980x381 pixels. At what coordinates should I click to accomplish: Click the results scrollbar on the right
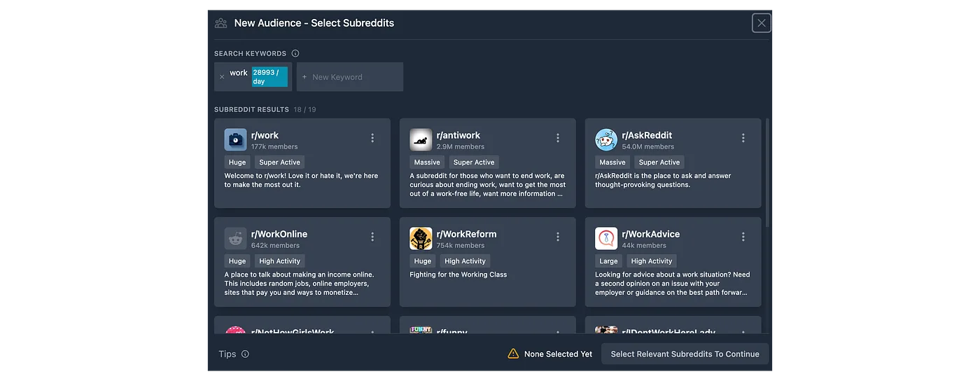767,172
